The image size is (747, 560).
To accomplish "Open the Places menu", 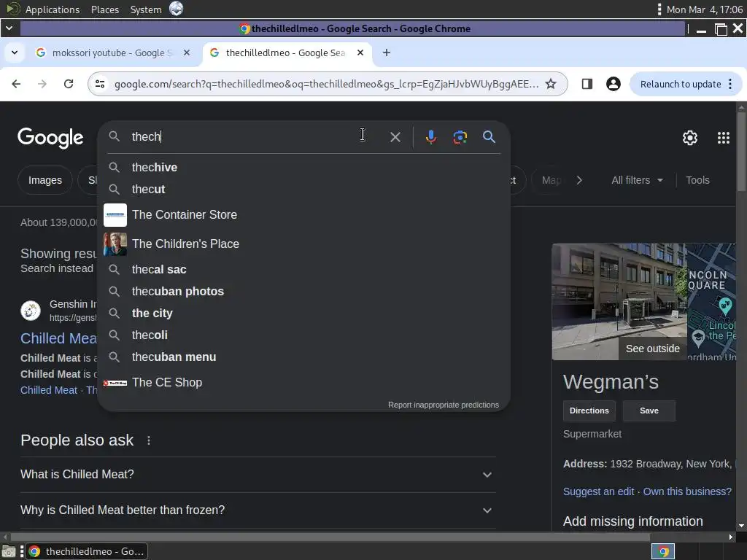I will 105,9.
